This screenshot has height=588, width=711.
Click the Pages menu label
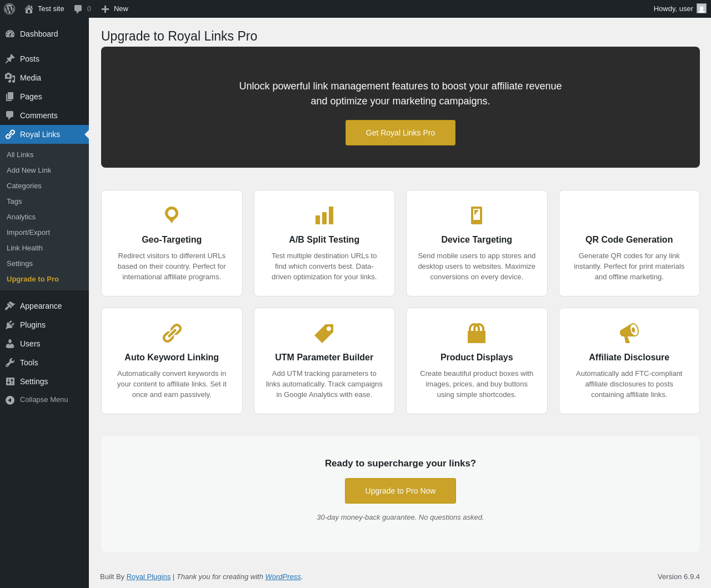pyautogui.click(x=31, y=97)
